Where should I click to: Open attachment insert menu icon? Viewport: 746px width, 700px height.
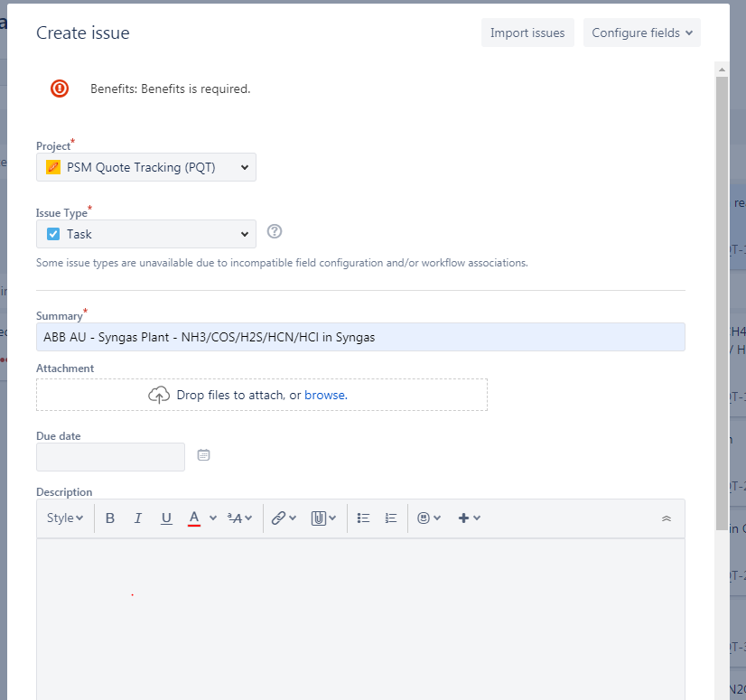click(318, 518)
